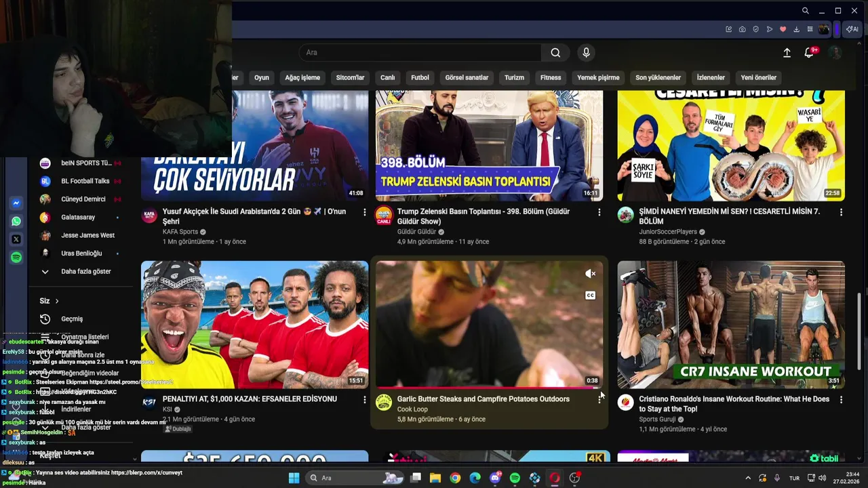Open Discord from taskbar
Image resolution: width=868 pixels, height=488 pixels.
[x=495, y=478]
